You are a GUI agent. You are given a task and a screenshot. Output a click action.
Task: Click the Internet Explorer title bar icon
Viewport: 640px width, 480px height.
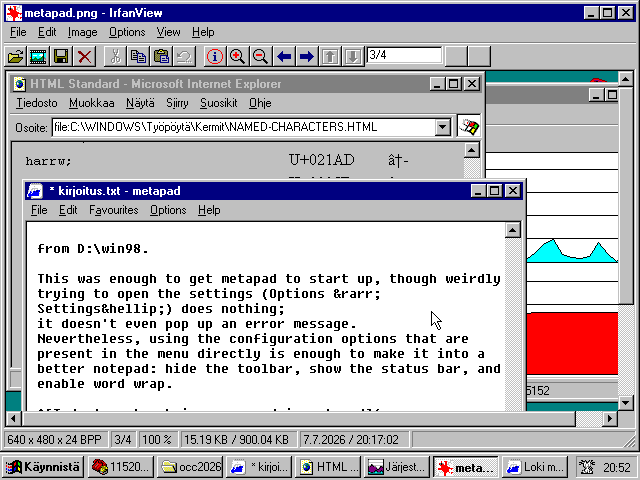(19, 84)
